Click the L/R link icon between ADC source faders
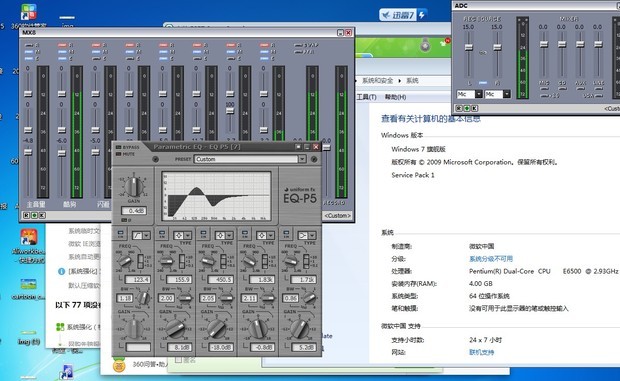This screenshot has height=381, width=620. [x=483, y=53]
